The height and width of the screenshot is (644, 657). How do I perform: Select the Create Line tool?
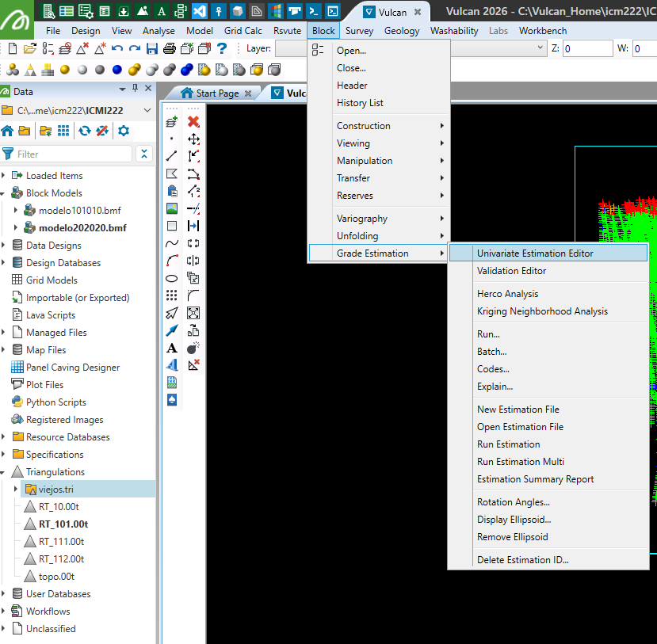tap(172, 156)
